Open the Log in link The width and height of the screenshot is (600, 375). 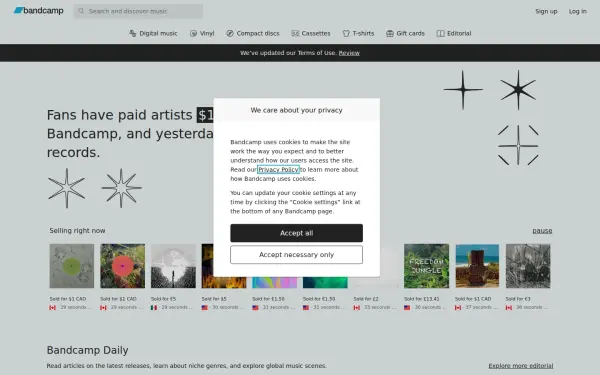[x=577, y=11]
